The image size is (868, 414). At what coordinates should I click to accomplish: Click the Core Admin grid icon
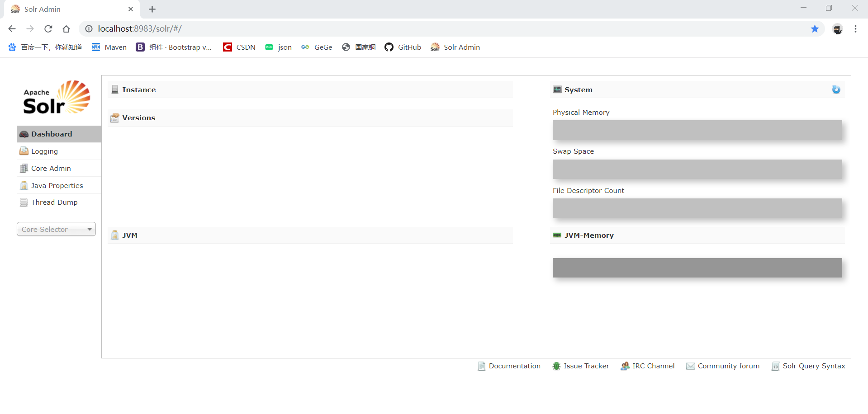click(24, 168)
